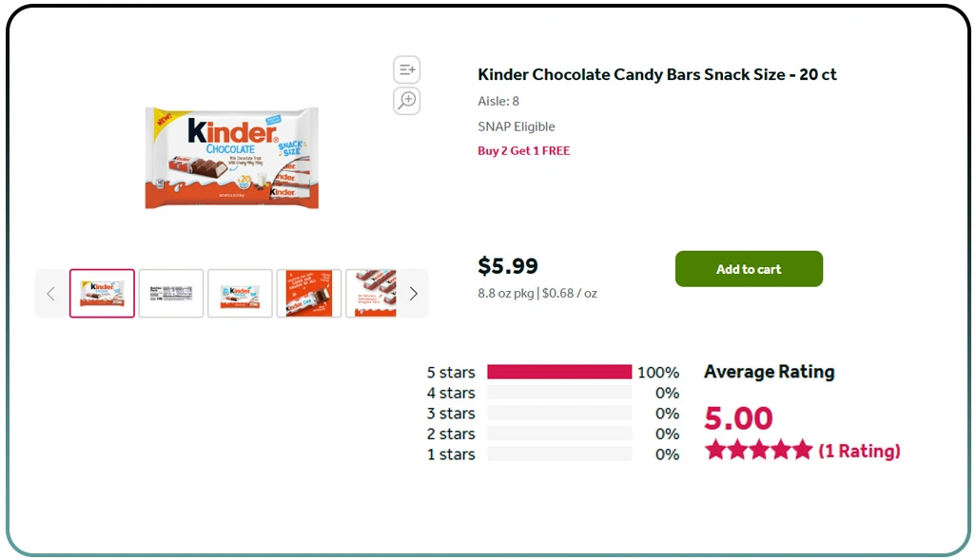Click the 3 stars rating bar
The width and height of the screenshot is (976, 560).
[x=559, y=414]
